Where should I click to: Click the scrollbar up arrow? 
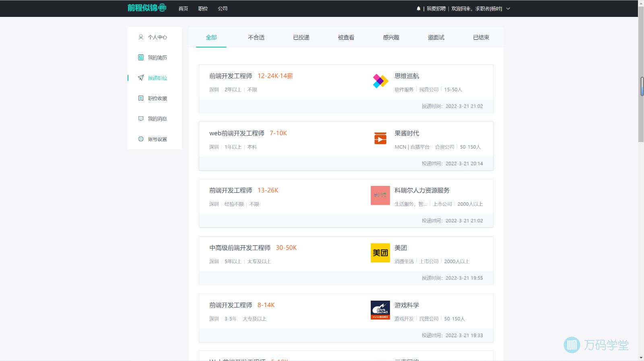(x=641, y=3)
